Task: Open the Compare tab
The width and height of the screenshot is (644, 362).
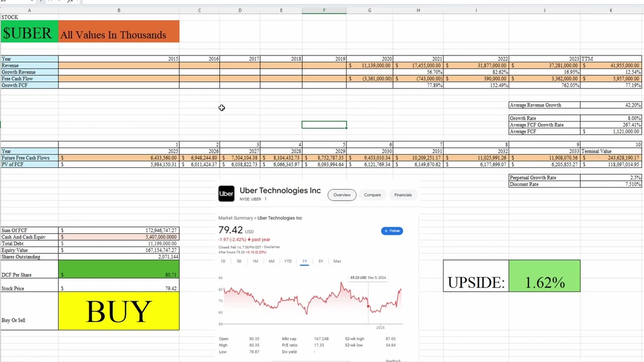Action: [x=372, y=195]
